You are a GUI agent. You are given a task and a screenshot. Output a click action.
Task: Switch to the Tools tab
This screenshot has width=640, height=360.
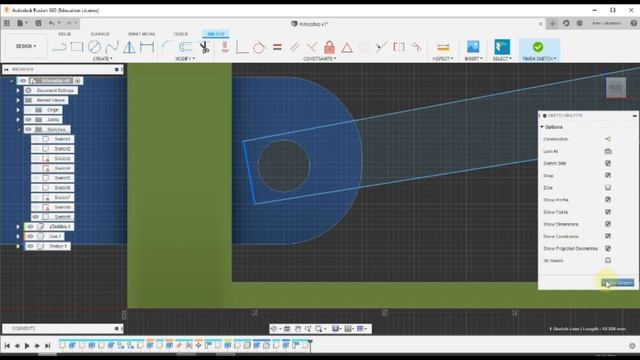180,34
